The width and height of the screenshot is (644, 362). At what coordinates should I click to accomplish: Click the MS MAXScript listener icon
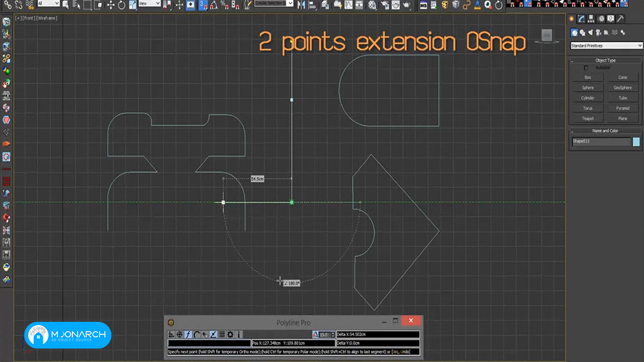[423, 5]
